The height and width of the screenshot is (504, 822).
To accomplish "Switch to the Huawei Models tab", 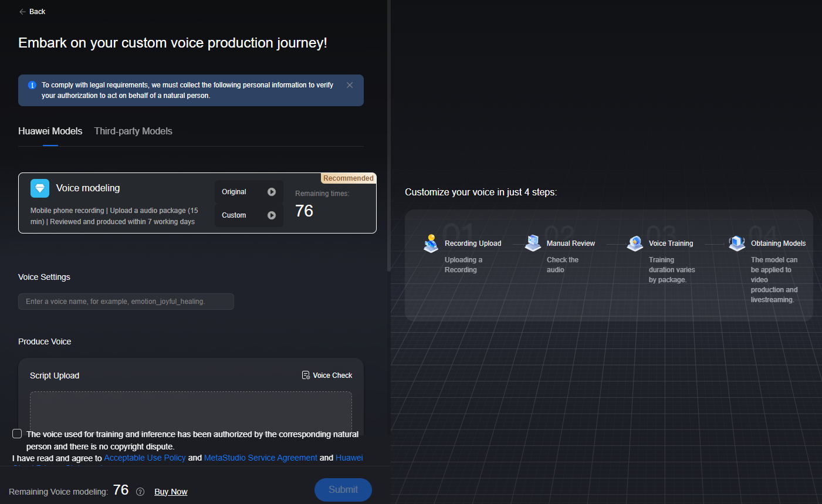I will (x=50, y=131).
